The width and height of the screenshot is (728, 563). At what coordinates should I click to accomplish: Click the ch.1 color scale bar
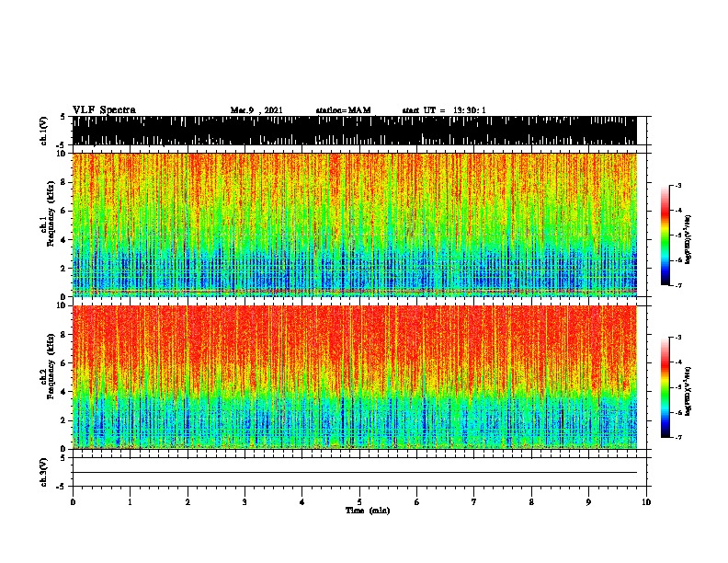tap(665, 236)
